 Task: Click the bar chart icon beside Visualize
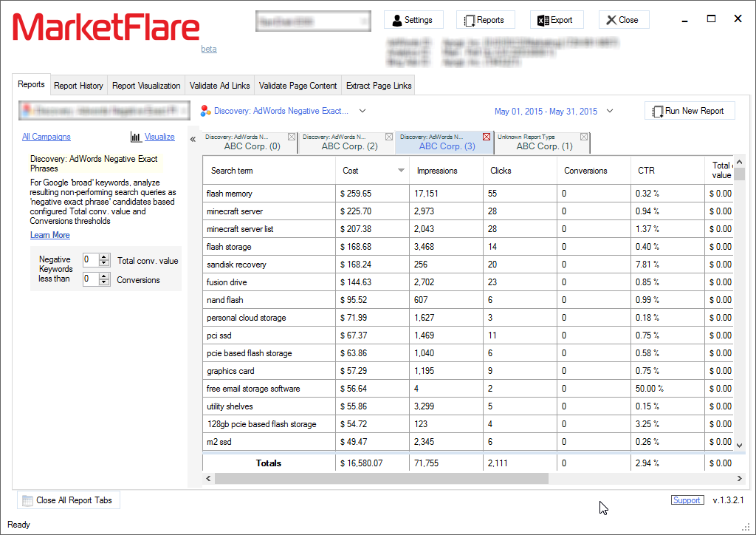(136, 137)
